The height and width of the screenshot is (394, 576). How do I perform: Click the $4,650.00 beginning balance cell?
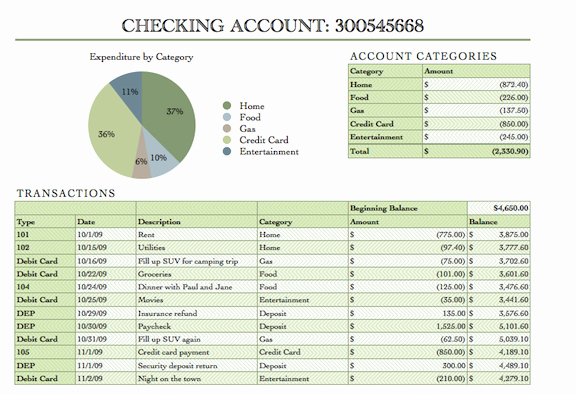click(499, 208)
